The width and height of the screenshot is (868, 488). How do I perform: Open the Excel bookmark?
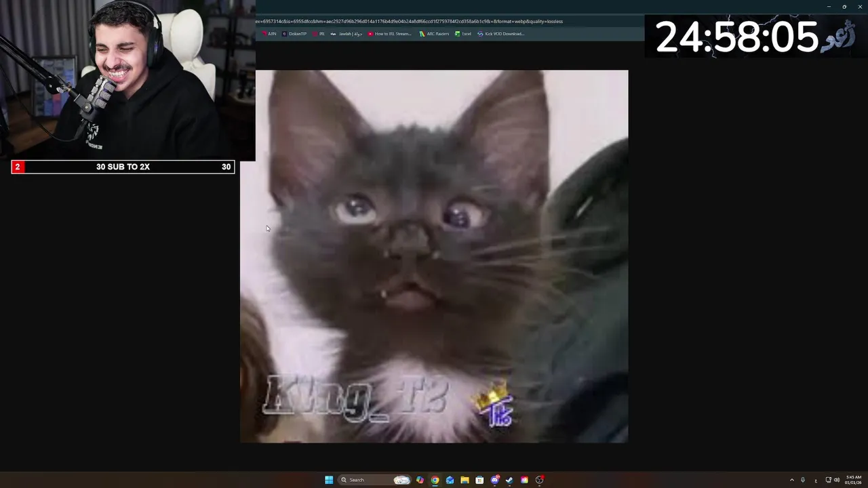pos(463,34)
